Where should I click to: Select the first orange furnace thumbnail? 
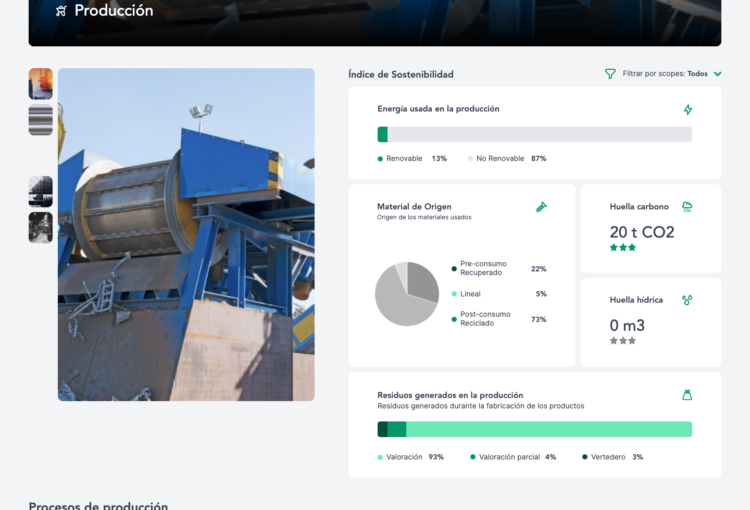[x=41, y=84]
